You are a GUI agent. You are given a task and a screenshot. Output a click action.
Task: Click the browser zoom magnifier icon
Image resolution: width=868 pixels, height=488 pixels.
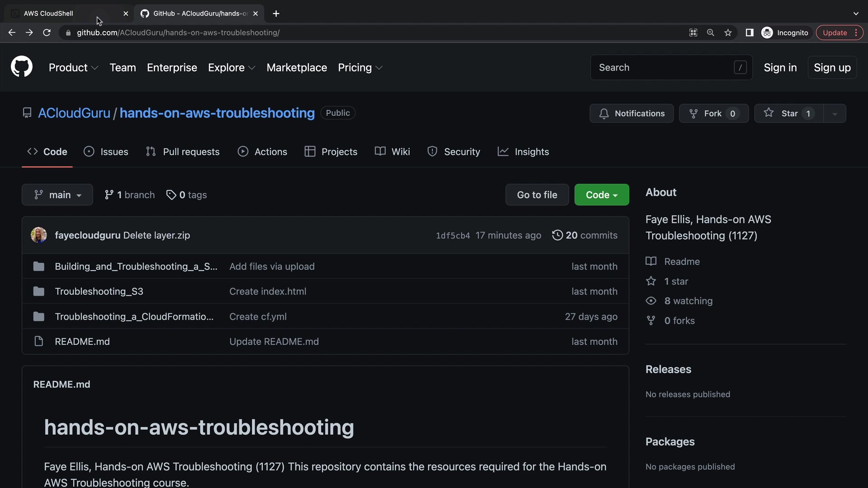click(710, 33)
